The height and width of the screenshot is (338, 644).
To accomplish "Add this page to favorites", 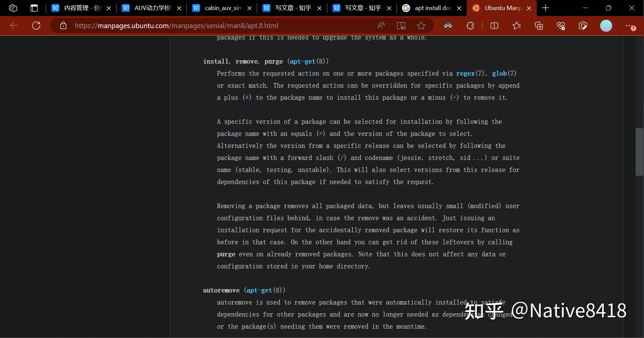I will coord(421,26).
